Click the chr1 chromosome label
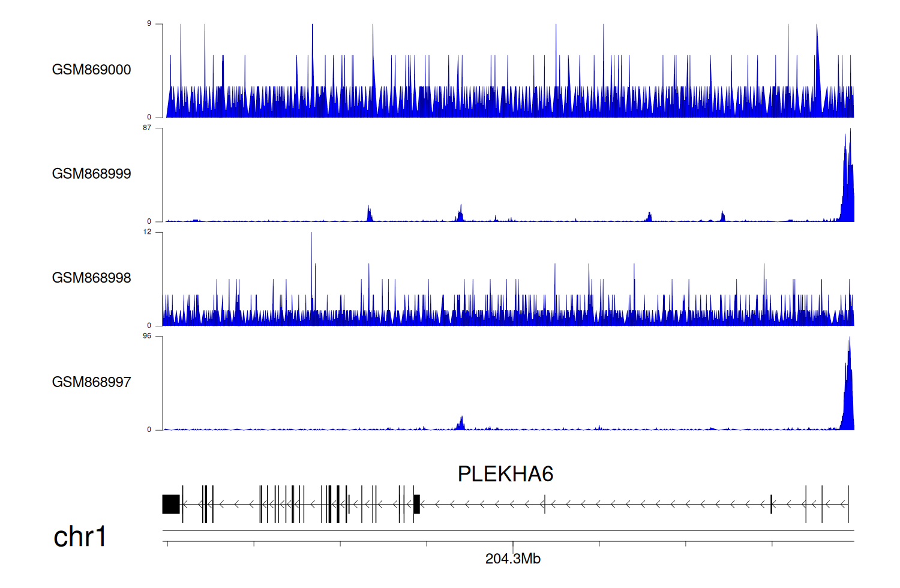The image size is (900, 588). [80, 536]
